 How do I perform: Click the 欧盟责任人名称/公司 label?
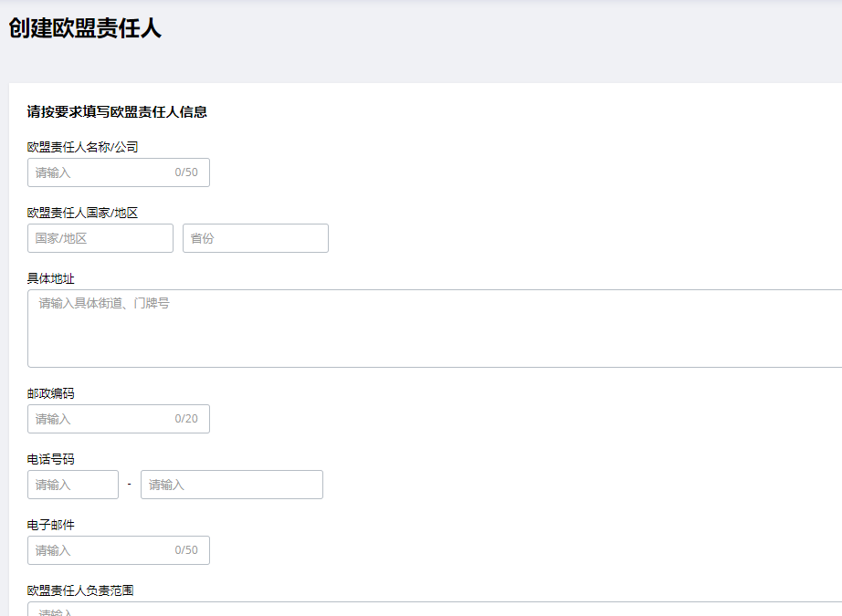click(82, 146)
